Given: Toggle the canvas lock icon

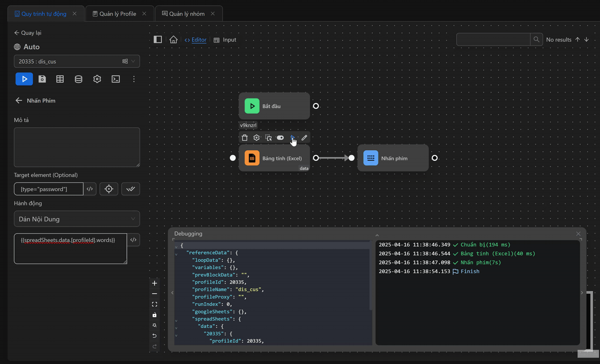Looking at the screenshot, I should [155, 315].
